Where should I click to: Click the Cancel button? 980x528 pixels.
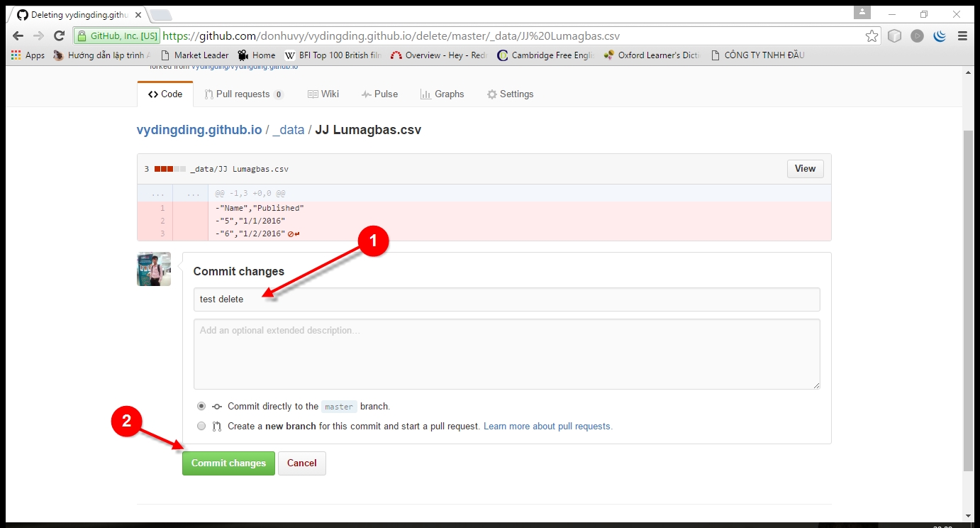(x=302, y=463)
